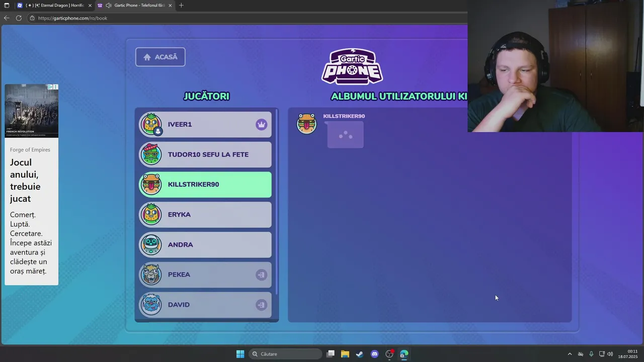Click the left-player icon on PEKEA's row
Image resolution: width=644 pixels, height=362 pixels.
[261, 275]
